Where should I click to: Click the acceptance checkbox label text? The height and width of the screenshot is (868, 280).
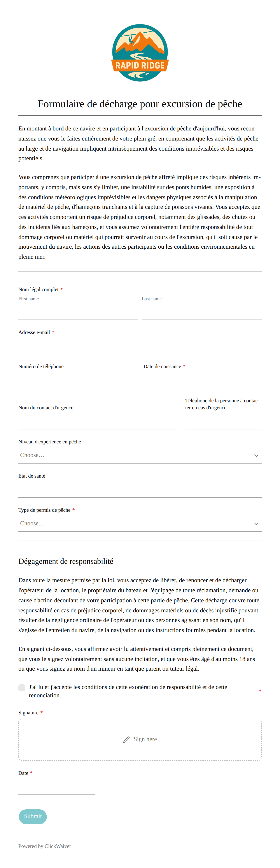coord(128,691)
